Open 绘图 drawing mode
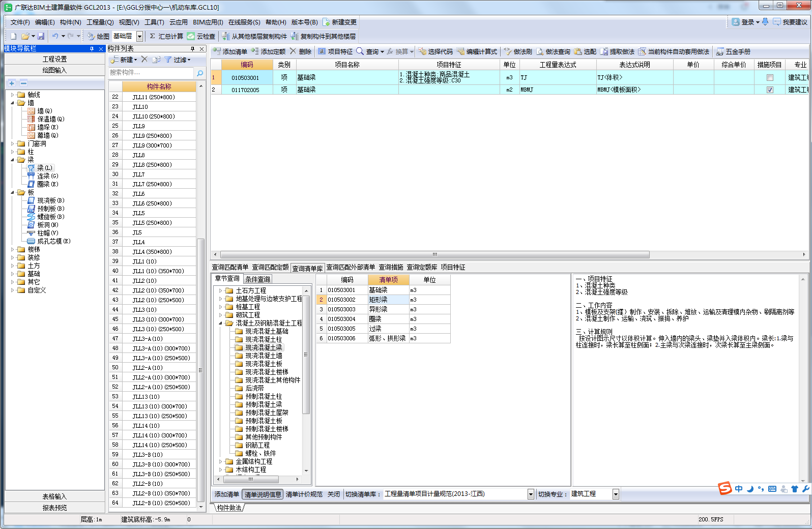 click(98, 36)
